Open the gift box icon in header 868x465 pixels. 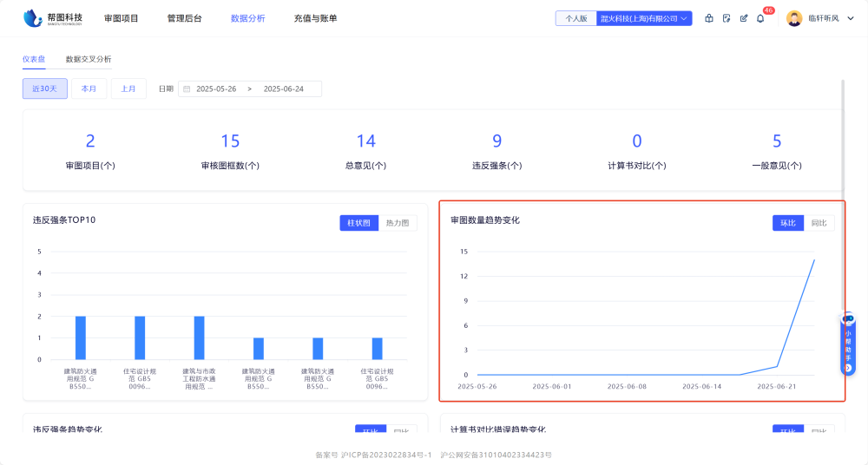point(709,18)
